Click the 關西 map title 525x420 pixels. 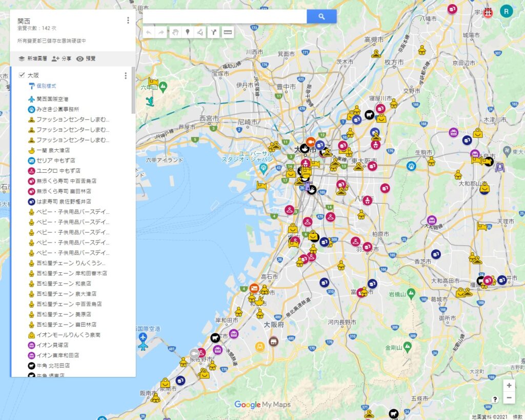24,21
